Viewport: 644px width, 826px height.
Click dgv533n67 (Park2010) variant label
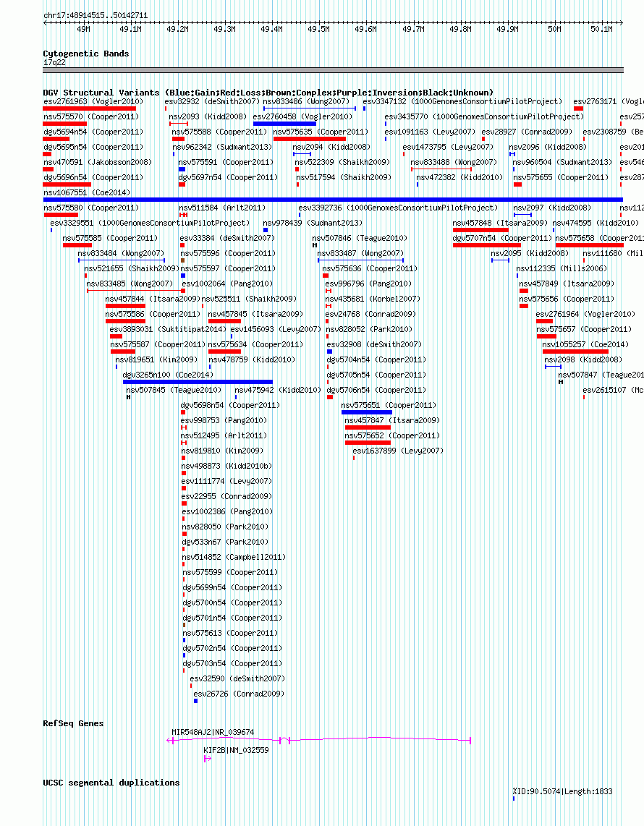[225, 542]
